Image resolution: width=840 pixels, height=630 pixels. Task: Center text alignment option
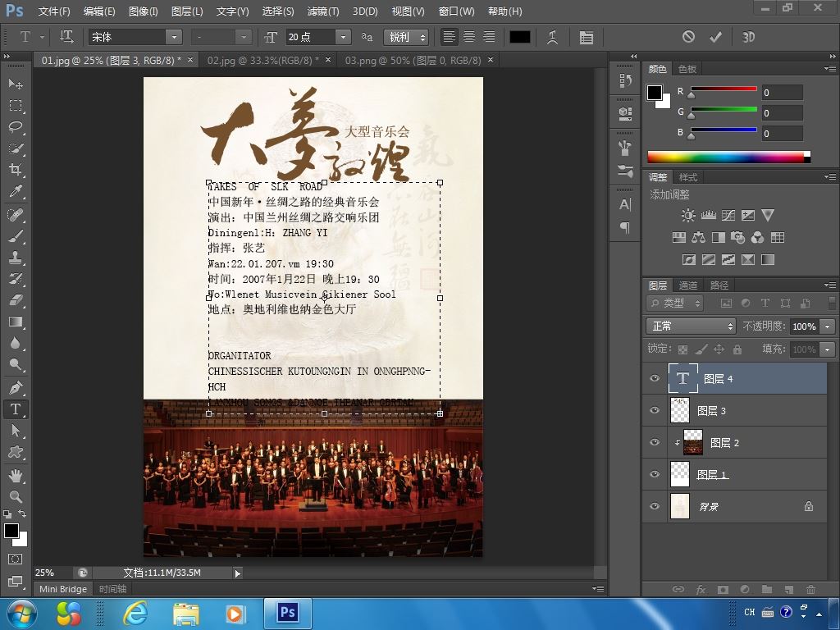(x=468, y=36)
